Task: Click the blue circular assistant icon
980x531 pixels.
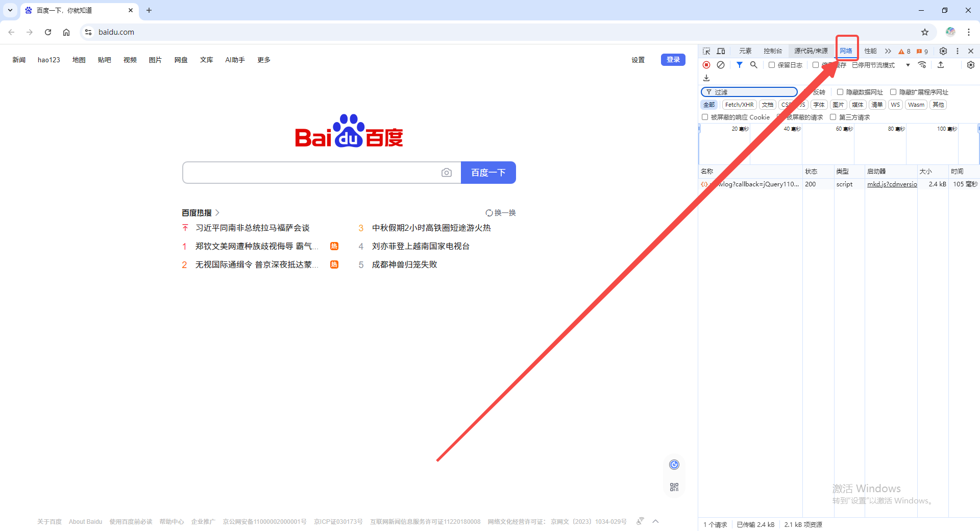Action: 674,465
